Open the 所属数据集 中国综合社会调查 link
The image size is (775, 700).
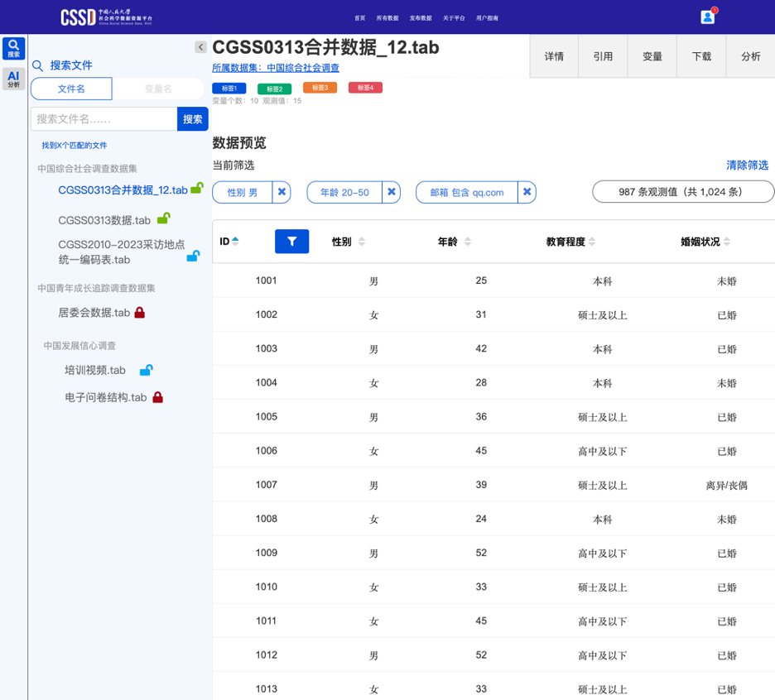(x=275, y=68)
